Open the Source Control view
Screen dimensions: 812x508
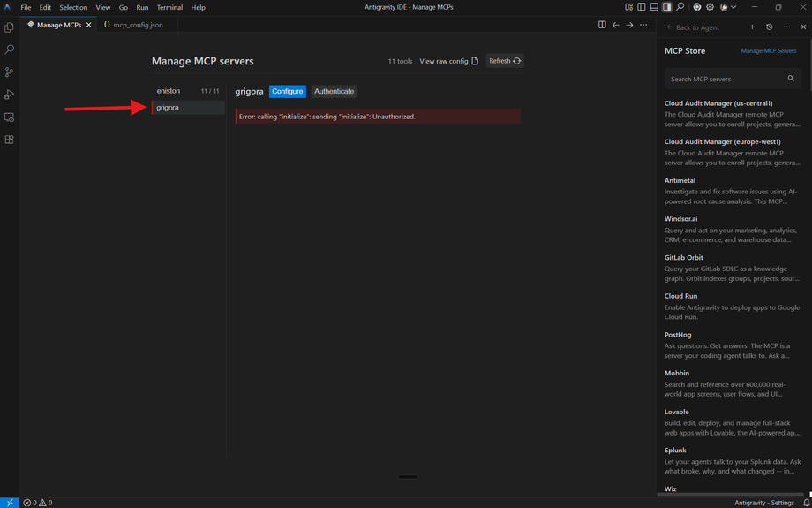9,72
